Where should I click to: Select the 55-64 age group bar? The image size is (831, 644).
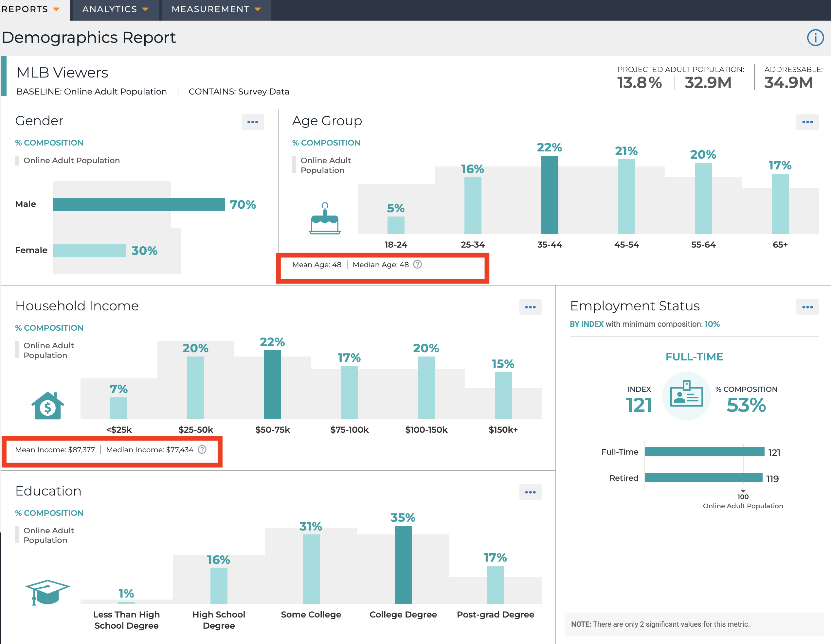(x=703, y=199)
